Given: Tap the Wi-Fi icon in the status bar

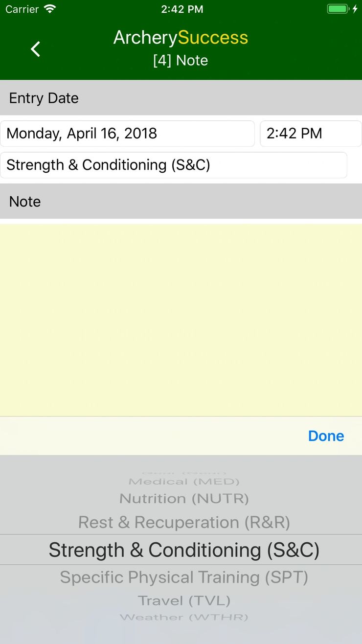Looking at the screenshot, I should tap(49, 8).
